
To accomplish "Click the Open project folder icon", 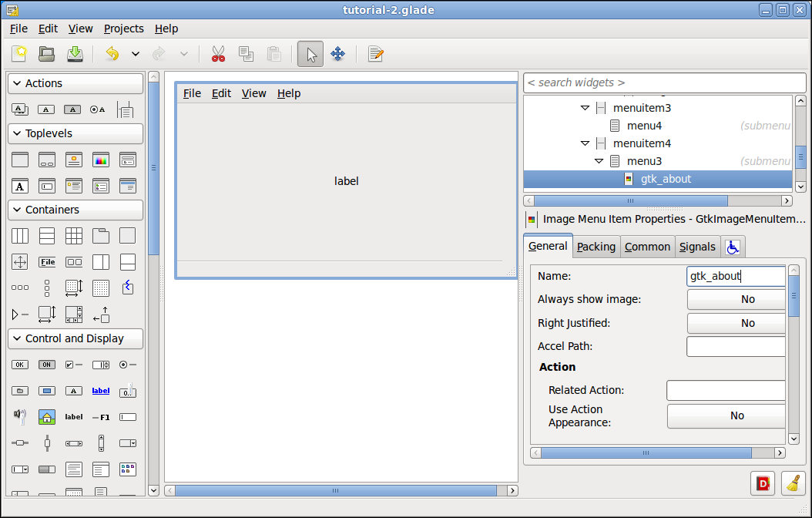I will click(x=46, y=54).
